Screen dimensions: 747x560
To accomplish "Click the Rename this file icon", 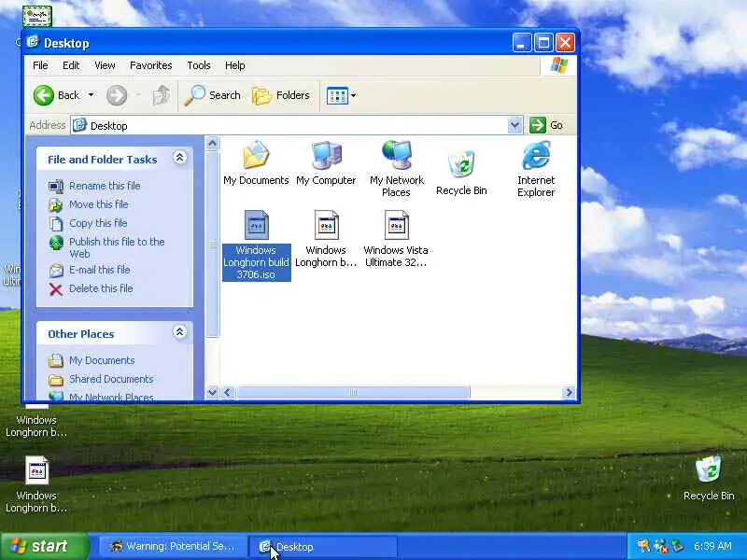I will pyautogui.click(x=56, y=186).
